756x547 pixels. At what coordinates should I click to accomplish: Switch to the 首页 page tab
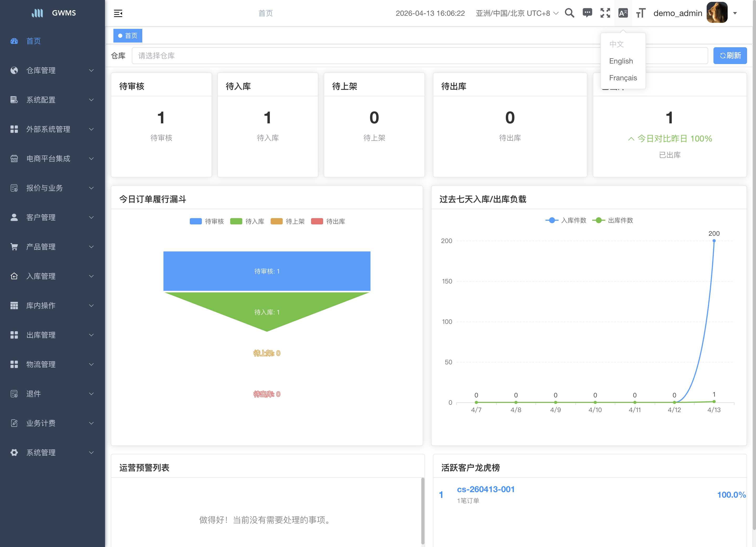[x=128, y=36]
